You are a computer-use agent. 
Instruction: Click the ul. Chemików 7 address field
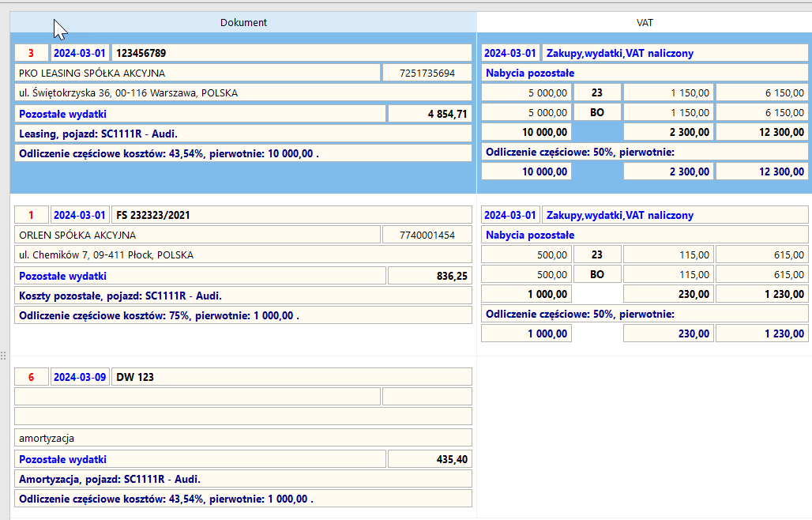click(x=243, y=254)
